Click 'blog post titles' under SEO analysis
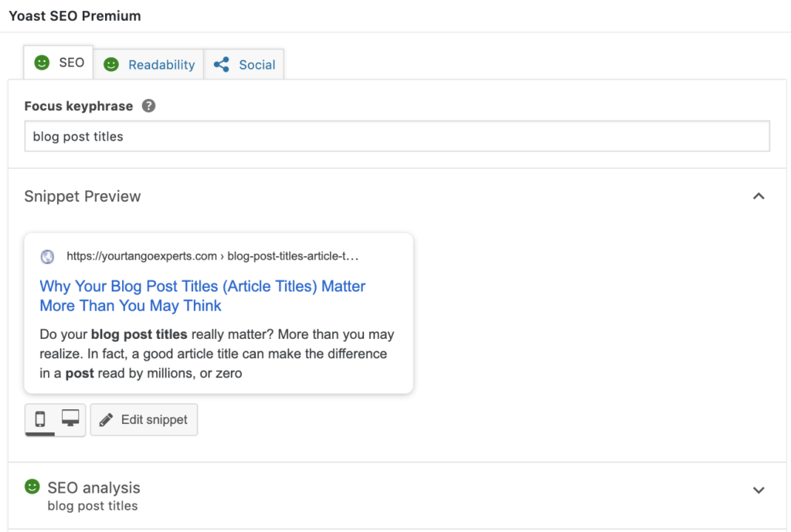The width and height of the screenshot is (791, 532). [x=93, y=506]
